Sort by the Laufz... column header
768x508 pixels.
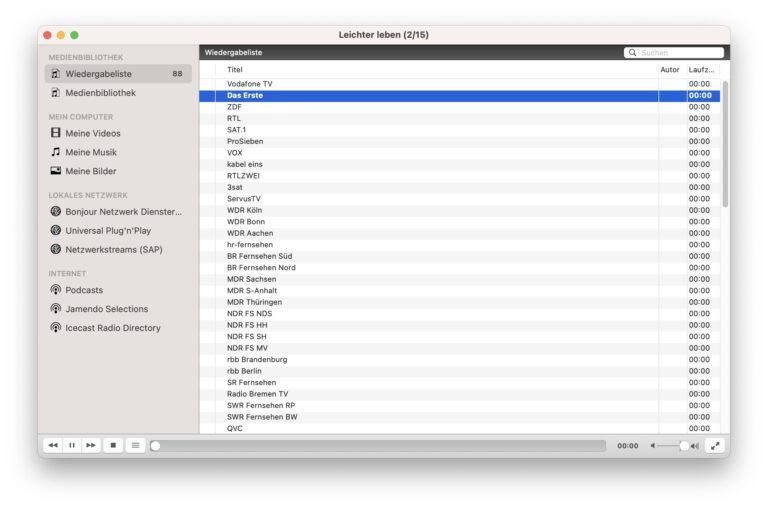tap(703, 70)
